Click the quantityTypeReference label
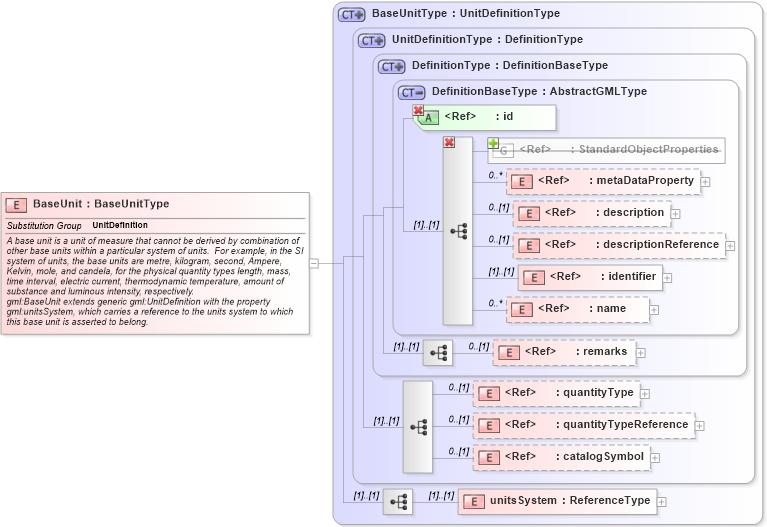 [x=625, y=424]
